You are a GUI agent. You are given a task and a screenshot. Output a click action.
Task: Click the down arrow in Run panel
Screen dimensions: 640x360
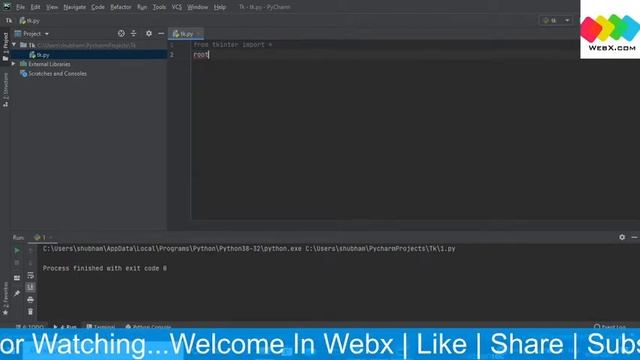click(31, 263)
